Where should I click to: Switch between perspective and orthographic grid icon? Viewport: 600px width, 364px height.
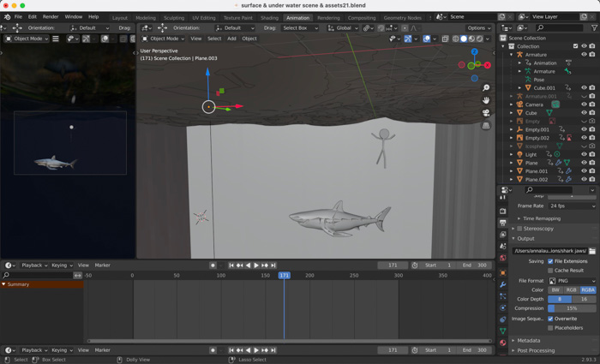(486, 125)
